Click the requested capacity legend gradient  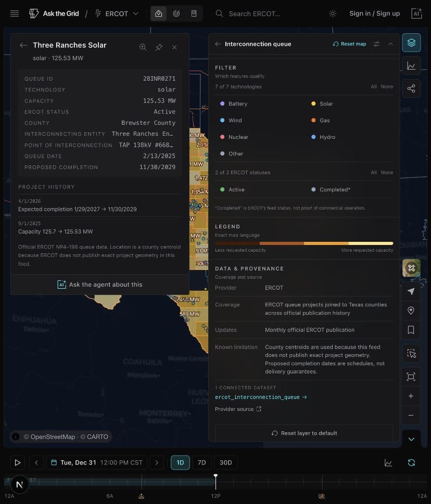tap(304, 243)
